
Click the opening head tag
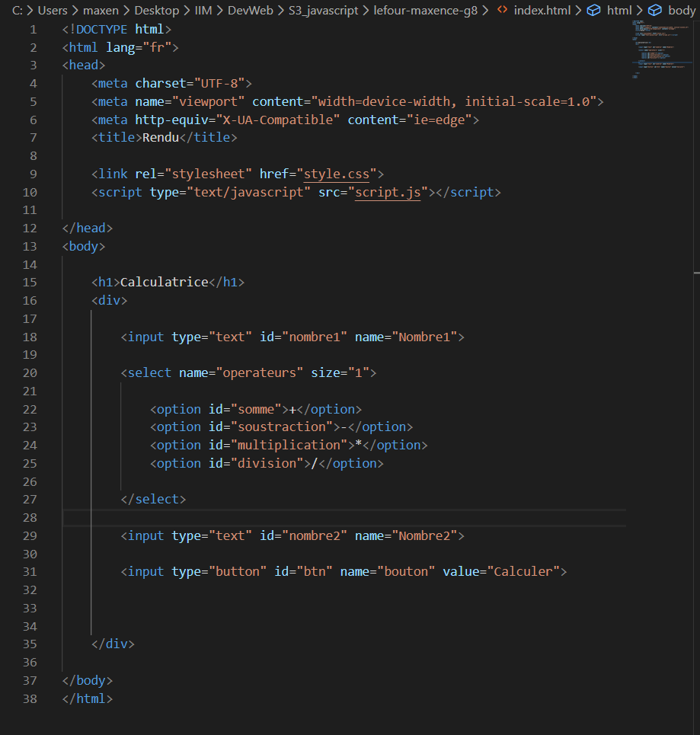coord(84,66)
